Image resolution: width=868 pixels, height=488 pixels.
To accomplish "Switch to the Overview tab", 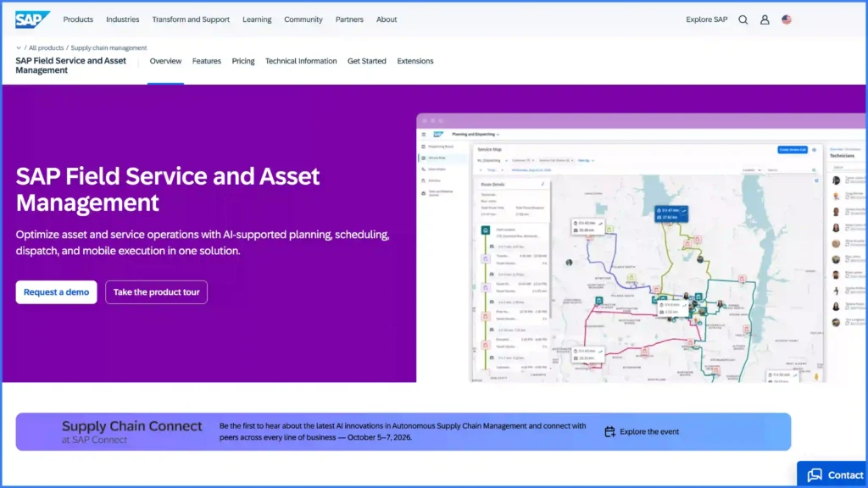I will pos(165,61).
